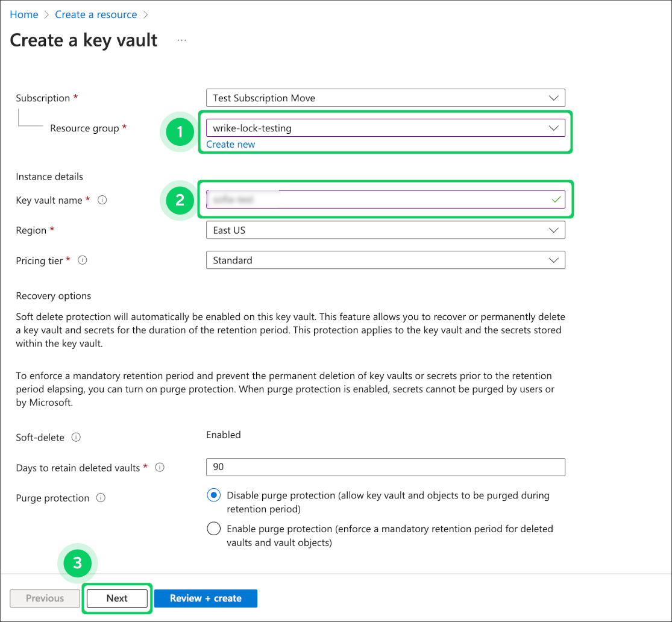This screenshot has width=672, height=622.
Task: Click info icon next to Days to retain
Action: 160,468
